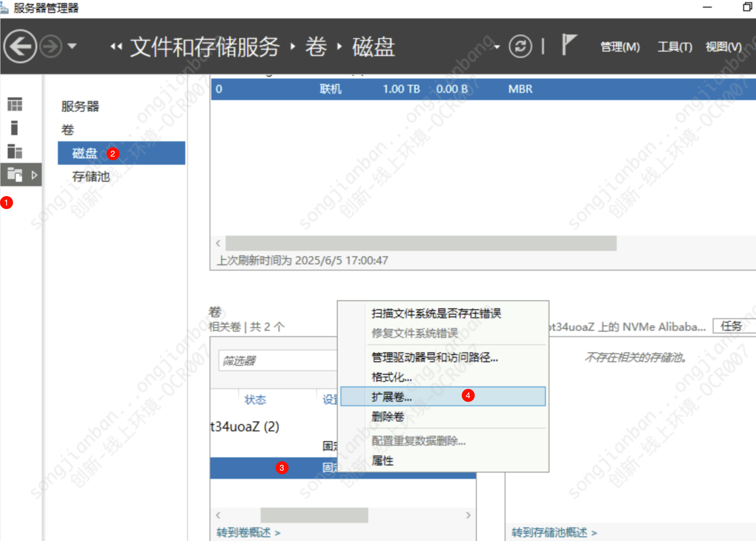756x541 pixels.
Task: Open the 工具(T) menu
Action: [675, 47]
